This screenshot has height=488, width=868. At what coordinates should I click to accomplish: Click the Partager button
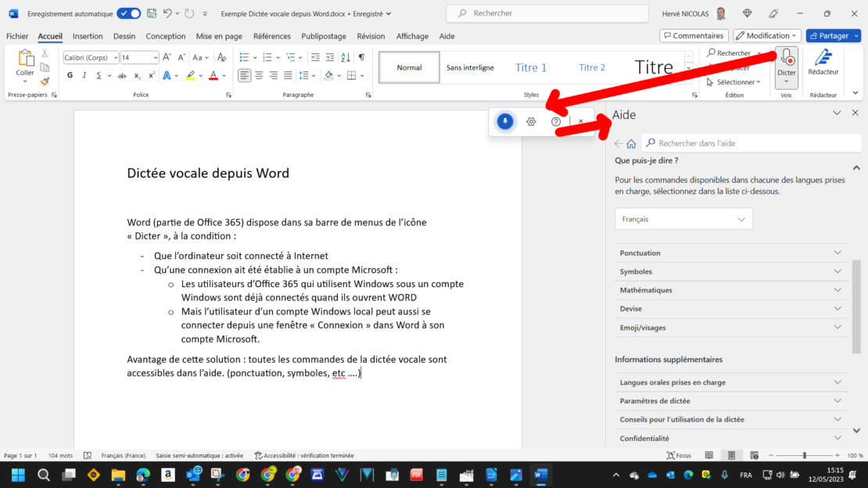(x=829, y=35)
